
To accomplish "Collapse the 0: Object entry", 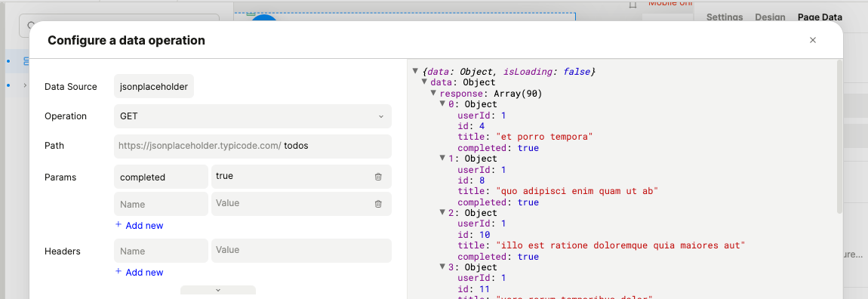I will coord(442,103).
